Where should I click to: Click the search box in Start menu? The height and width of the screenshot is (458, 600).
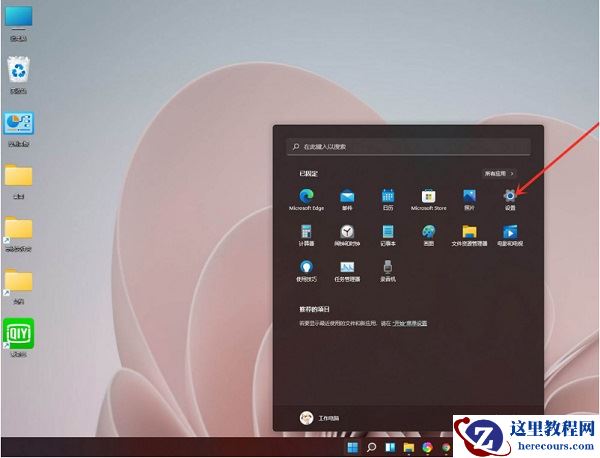pyautogui.click(x=409, y=147)
